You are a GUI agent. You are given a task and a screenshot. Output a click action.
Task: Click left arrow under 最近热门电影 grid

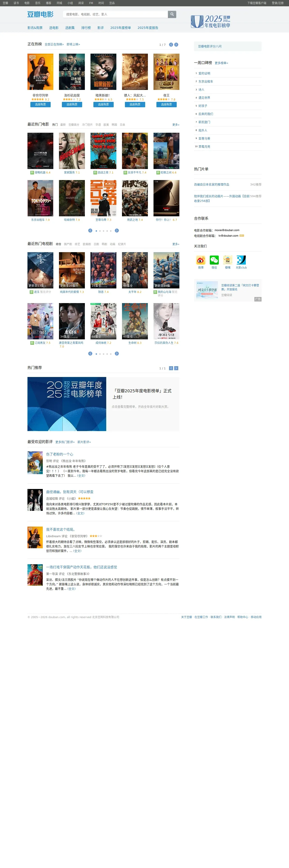coord(90,231)
